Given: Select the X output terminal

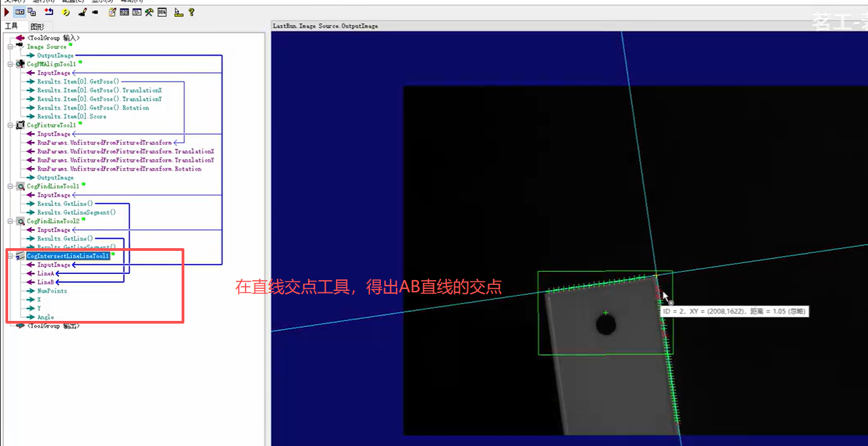Looking at the screenshot, I should (x=39, y=300).
